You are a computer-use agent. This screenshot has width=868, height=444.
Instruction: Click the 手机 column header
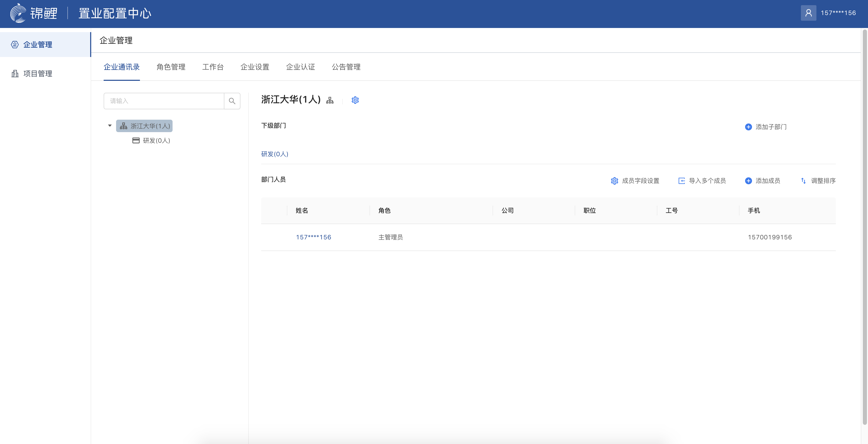(x=754, y=211)
